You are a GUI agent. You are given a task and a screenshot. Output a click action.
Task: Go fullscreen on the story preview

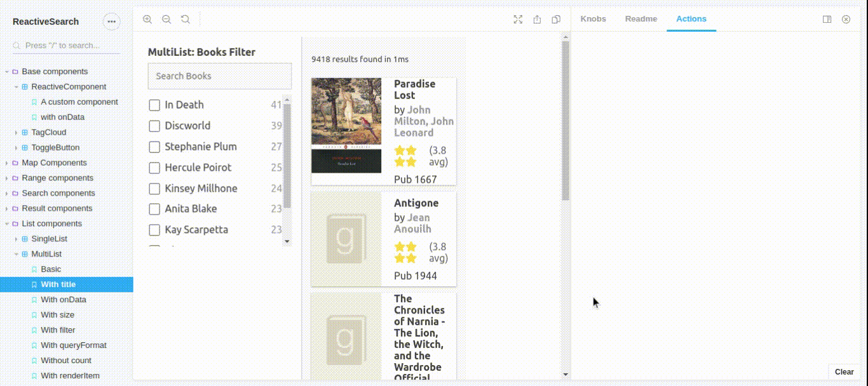(518, 19)
